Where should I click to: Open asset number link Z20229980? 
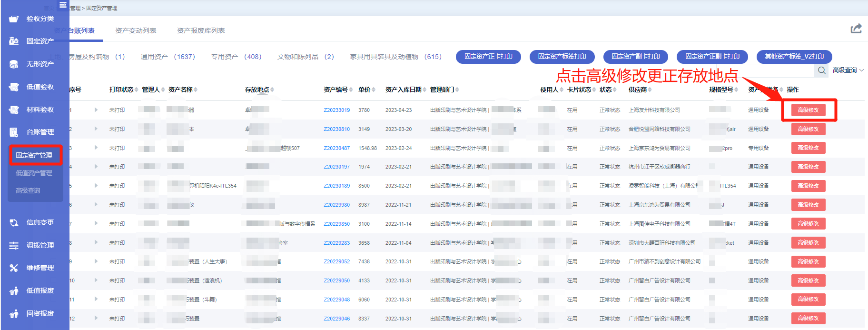(x=337, y=205)
